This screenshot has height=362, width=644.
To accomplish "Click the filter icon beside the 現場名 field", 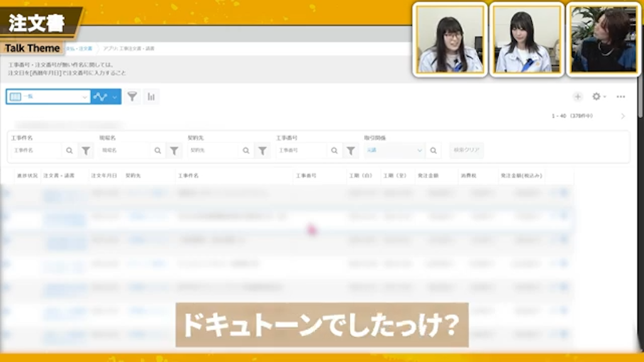I will 174,150.
